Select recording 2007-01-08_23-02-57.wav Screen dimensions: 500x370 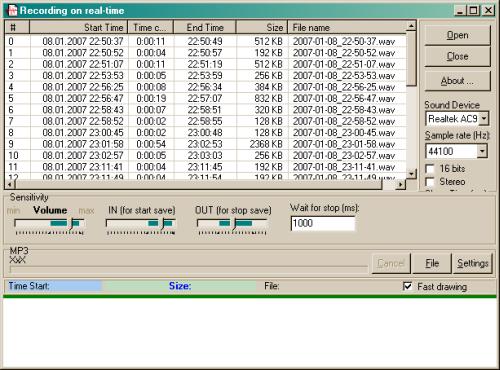344,155
